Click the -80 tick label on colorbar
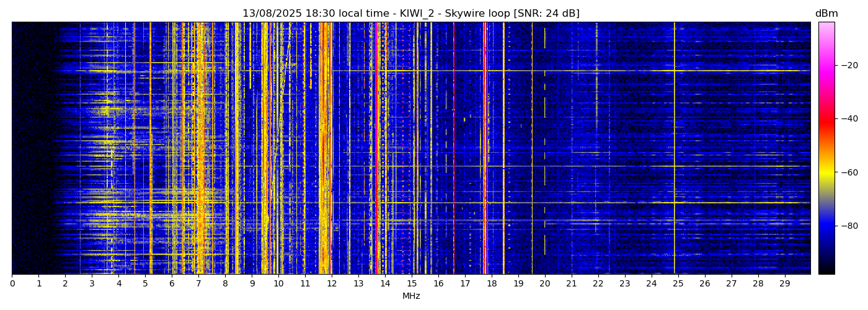The image size is (868, 310). click(849, 226)
